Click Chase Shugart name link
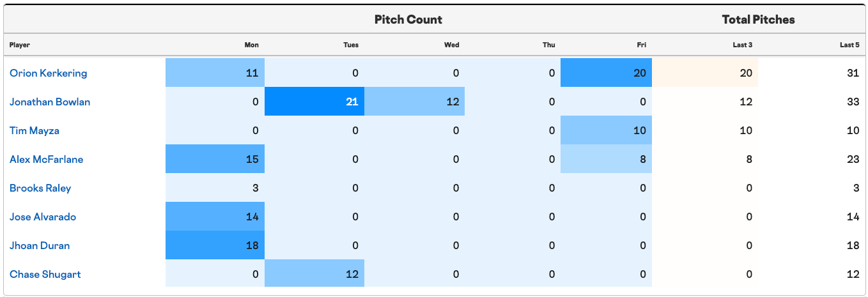868x297 pixels. point(45,274)
